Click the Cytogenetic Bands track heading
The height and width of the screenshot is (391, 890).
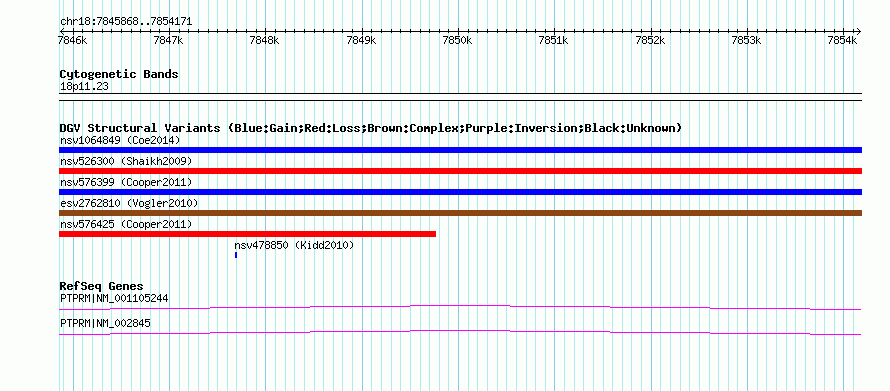pyautogui.click(x=119, y=74)
